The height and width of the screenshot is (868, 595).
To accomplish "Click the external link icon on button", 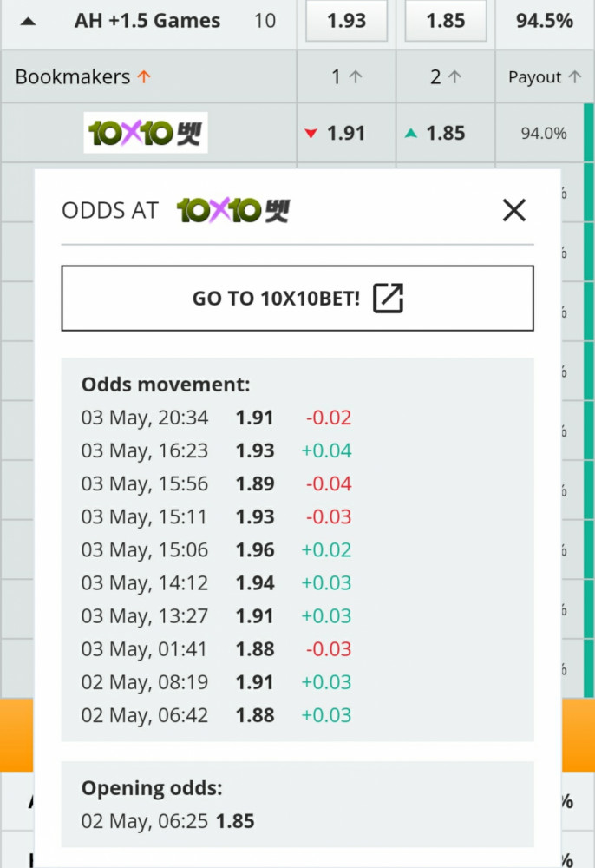I will tap(389, 298).
